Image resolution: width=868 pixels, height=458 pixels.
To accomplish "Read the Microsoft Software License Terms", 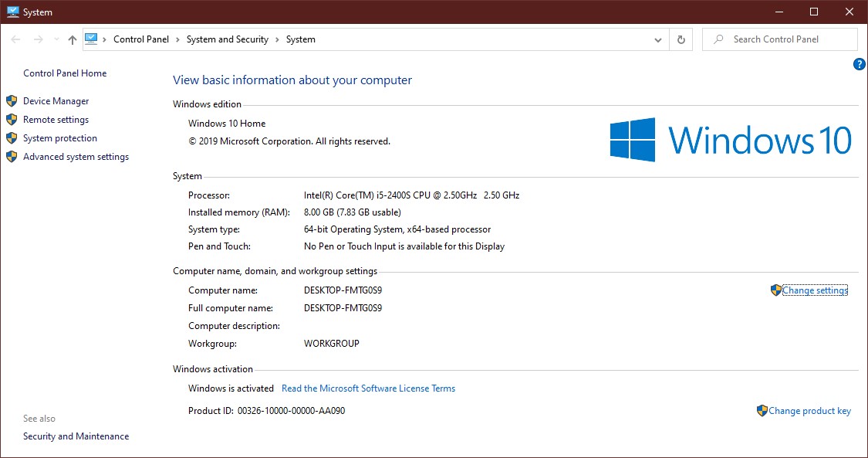I will click(x=368, y=388).
